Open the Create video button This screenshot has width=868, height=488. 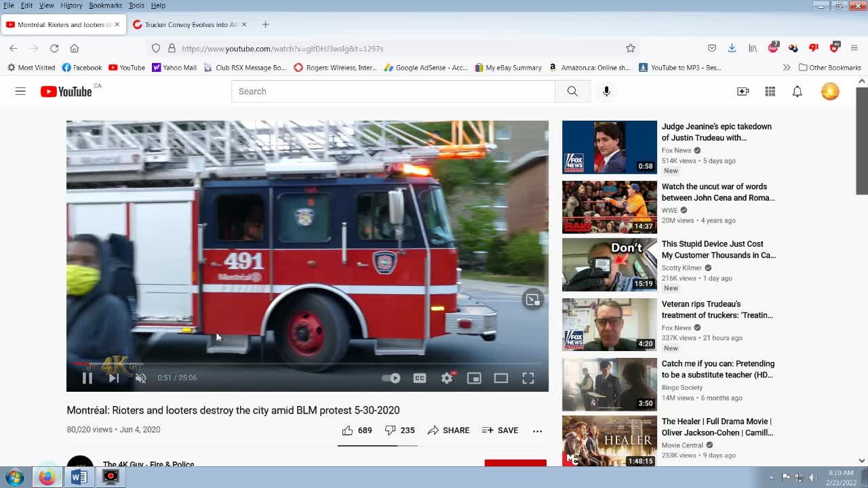coord(743,91)
